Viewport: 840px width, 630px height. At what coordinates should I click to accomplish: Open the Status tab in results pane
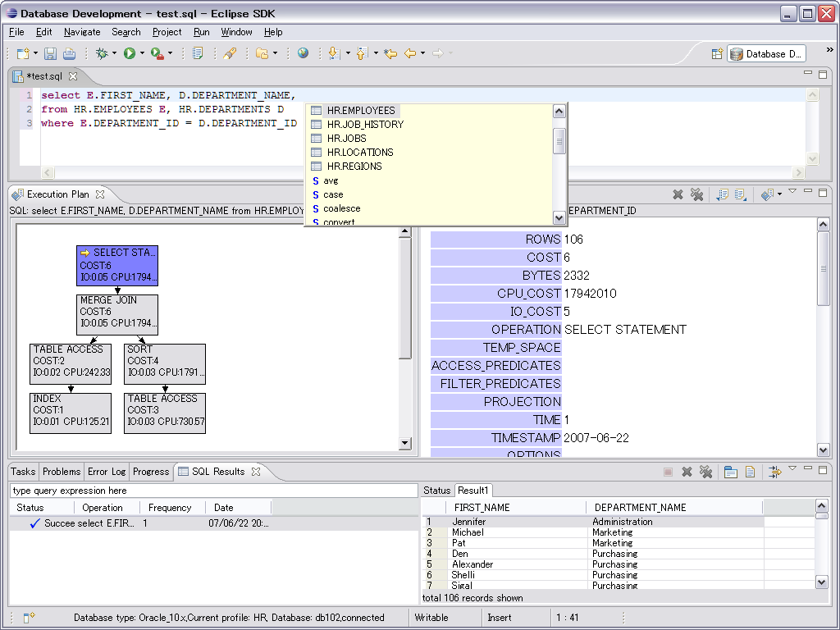tap(436, 491)
